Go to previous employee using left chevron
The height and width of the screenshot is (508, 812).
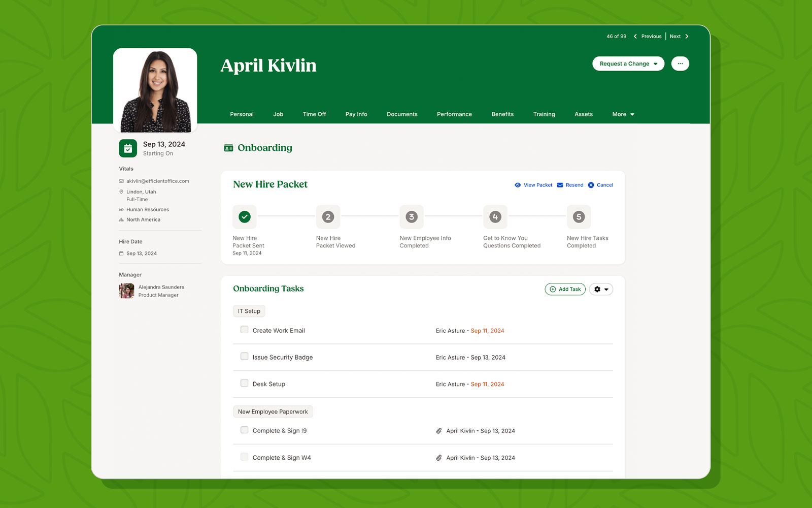[635, 37]
